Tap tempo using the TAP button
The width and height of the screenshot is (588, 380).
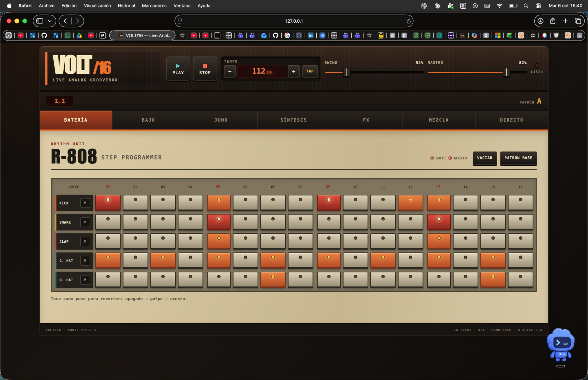[x=310, y=71]
